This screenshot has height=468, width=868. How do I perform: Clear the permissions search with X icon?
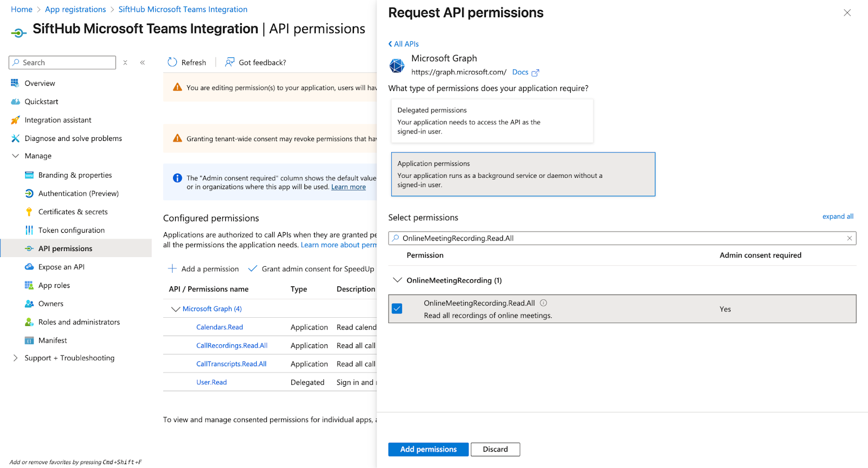pos(850,238)
